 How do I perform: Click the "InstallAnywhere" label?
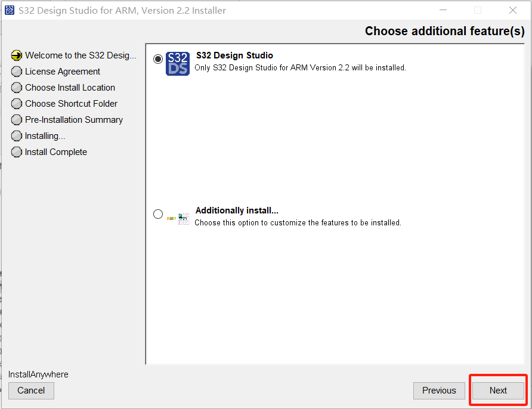point(38,374)
